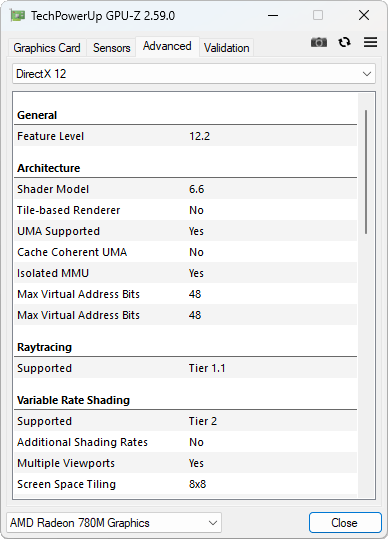Image resolution: width=388 pixels, height=539 pixels.
Task: Click the Cache Coherent UMA row
Action: click(186, 252)
